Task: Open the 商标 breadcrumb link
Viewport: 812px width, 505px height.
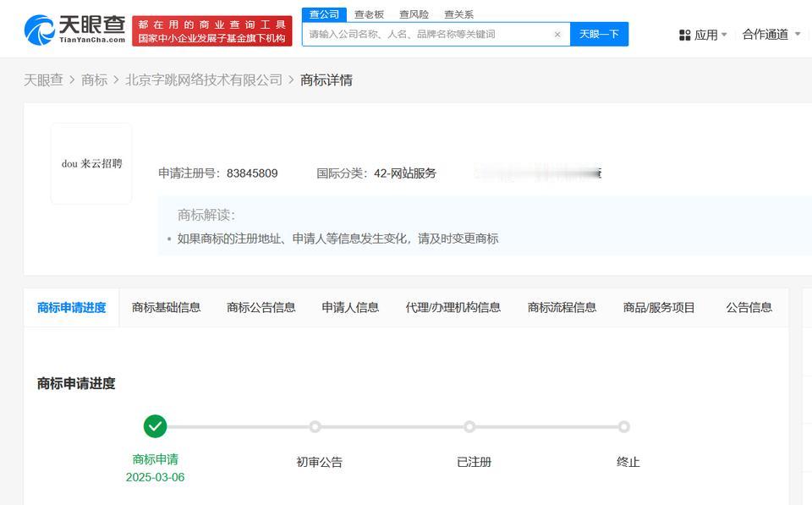Action: (x=94, y=80)
